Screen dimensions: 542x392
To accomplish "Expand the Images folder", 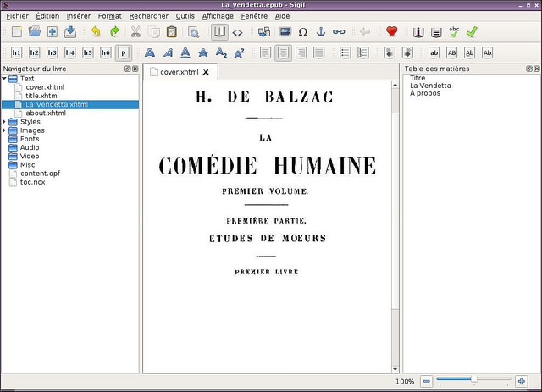I will [x=4, y=130].
